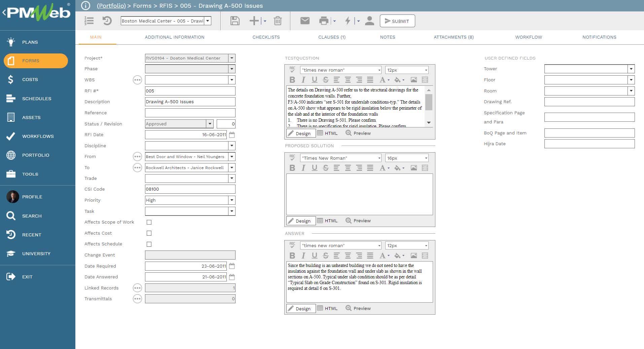Open the Priority High dropdown
Screen dimensions: 644x349
(x=232, y=200)
